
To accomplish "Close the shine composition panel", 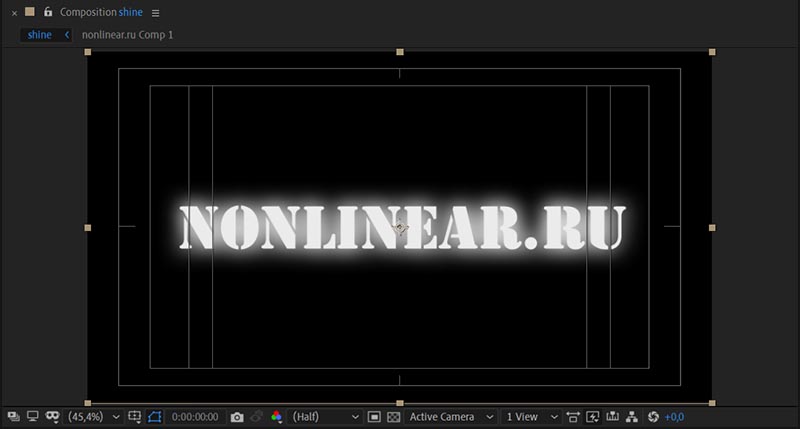I will [14, 13].
